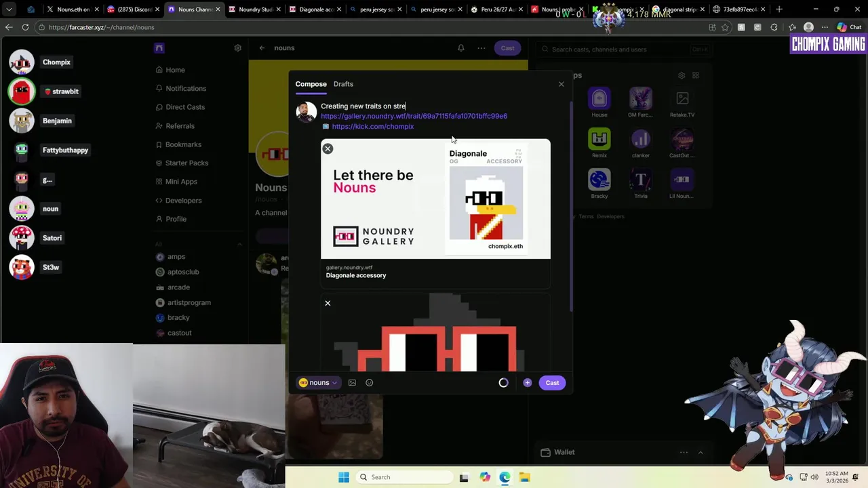Open the Bracky mini app icon
The image size is (868, 488).
coord(599,180)
